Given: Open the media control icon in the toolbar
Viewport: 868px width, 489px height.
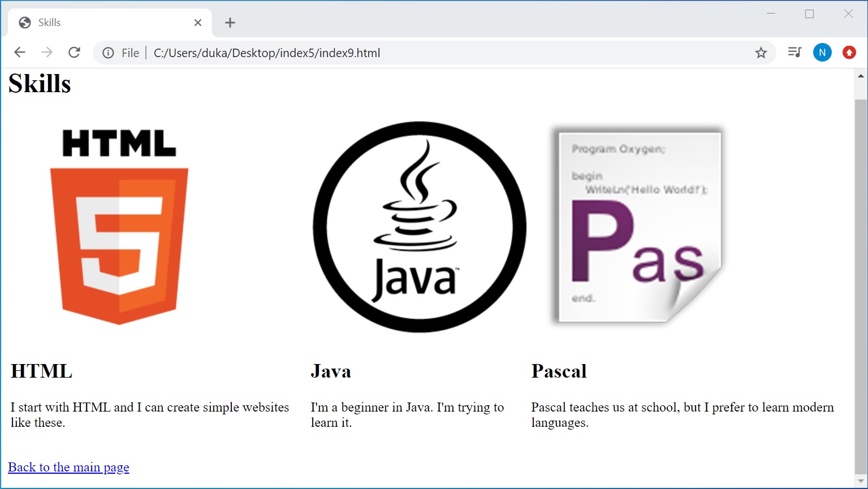Looking at the screenshot, I should [x=794, y=53].
